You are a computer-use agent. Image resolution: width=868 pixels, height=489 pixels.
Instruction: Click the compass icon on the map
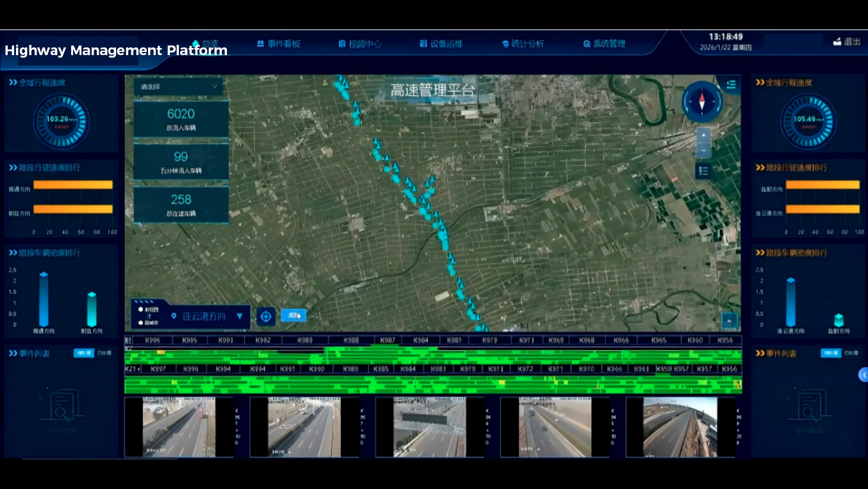pyautogui.click(x=702, y=101)
